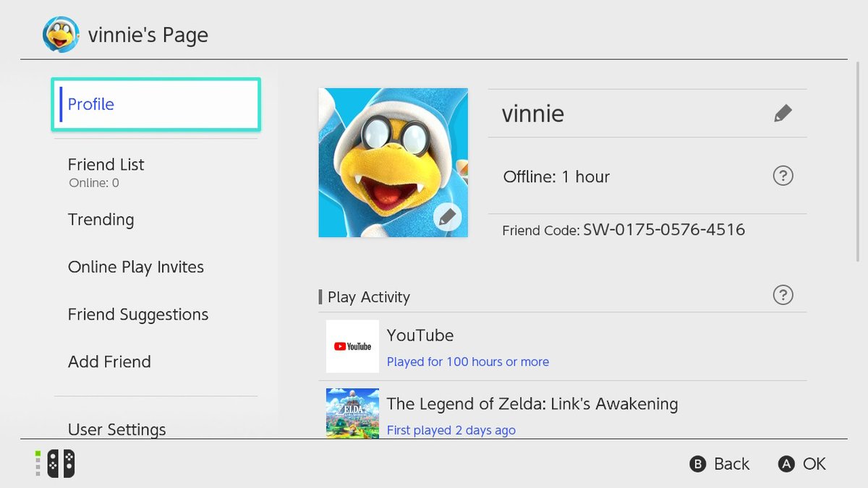Open help for the offline status
Viewport: 868px width, 488px height.
(783, 176)
